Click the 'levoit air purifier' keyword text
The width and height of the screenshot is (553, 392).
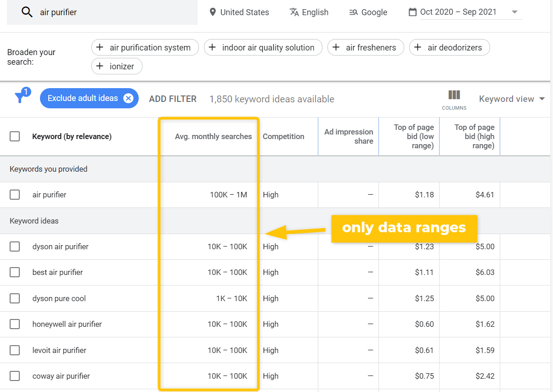[x=59, y=350]
